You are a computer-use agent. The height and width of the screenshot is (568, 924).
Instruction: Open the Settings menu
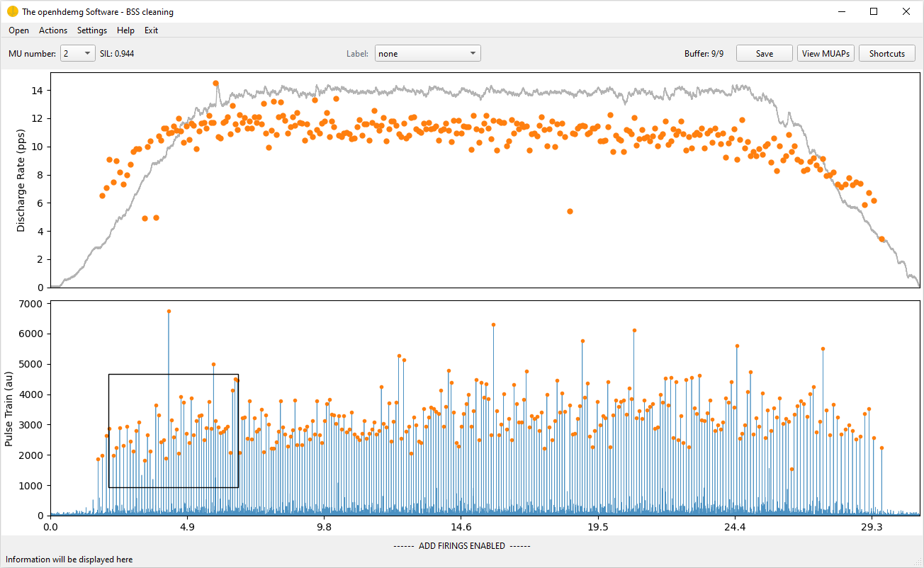[x=92, y=30]
